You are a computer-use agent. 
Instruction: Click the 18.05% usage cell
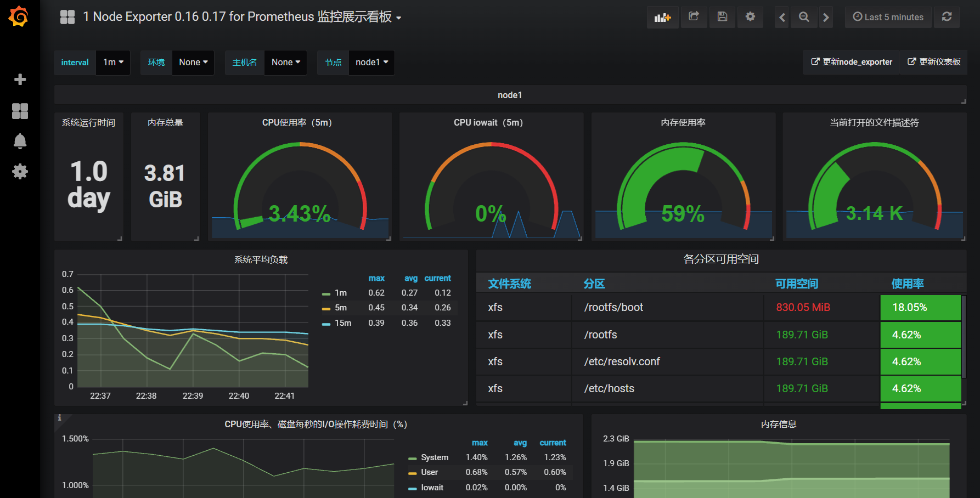pyautogui.click(x=921, y=308)
